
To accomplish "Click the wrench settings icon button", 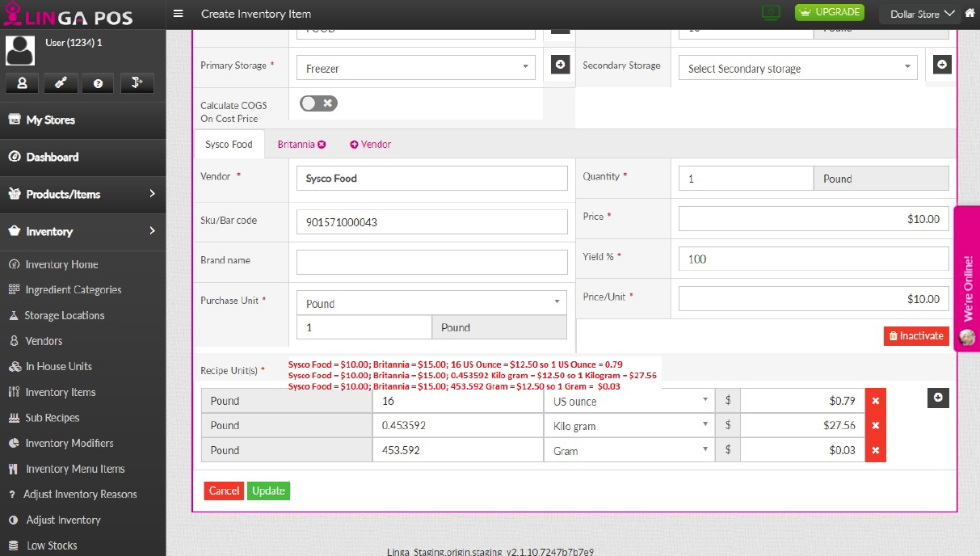I will (x=60, y=82).
